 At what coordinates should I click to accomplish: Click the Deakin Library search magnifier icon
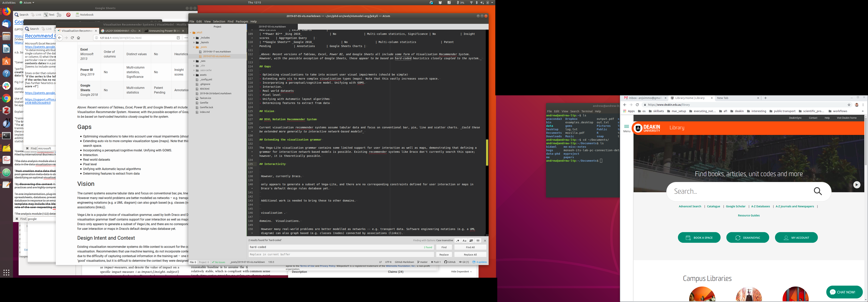tap(818, 191)
